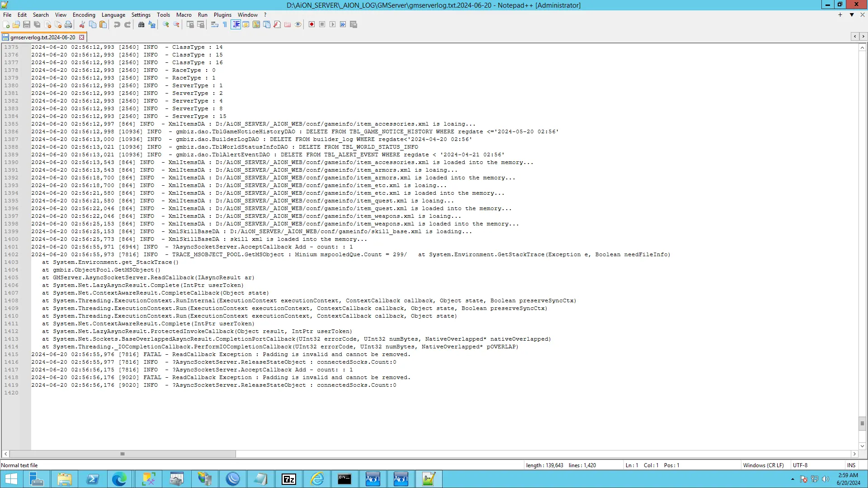The image size is (868, 488).
Task: Click the New file toolbar icon
Action: click(x=6, y=24)
